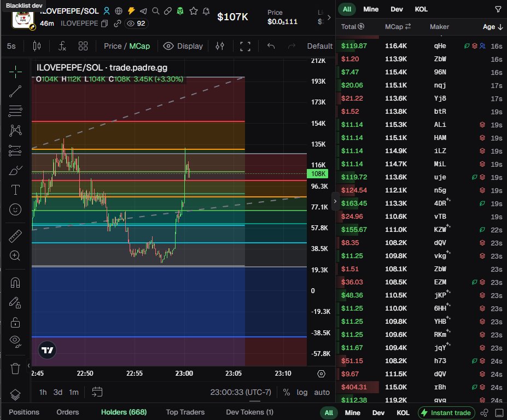The height and width of the screenshot is (420, 507).
Task: Undo the last chart action
Action: [x=271, y=46]
